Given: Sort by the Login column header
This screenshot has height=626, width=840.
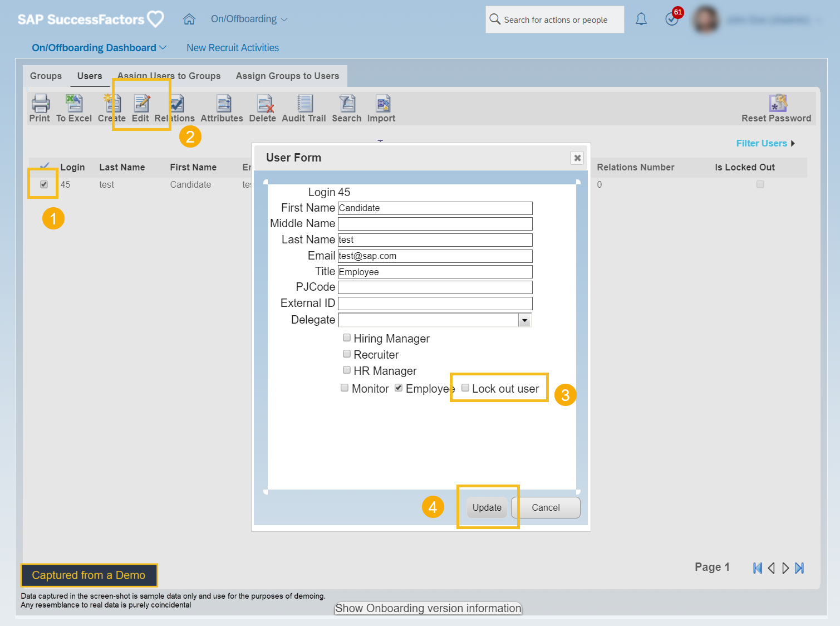Looking at the screenshot, I should click(72, 168).
